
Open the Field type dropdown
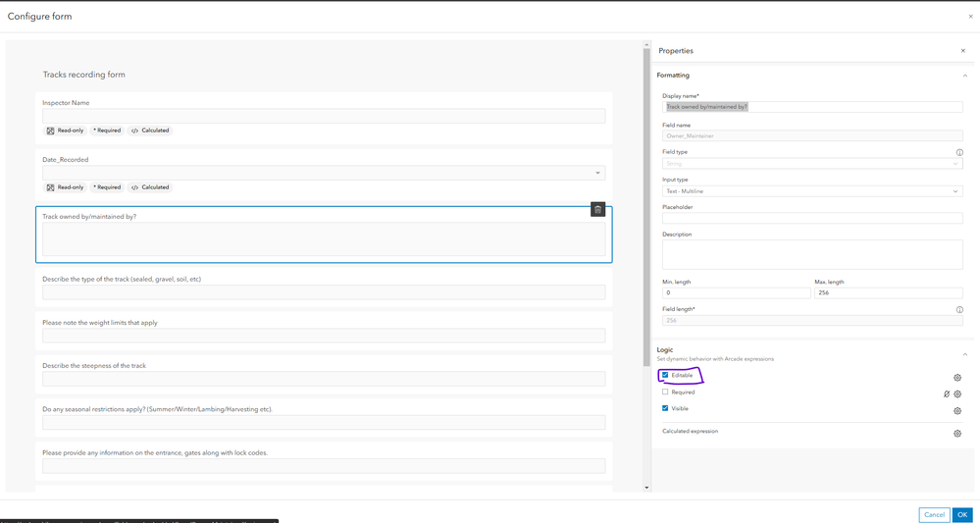point(812,163)
